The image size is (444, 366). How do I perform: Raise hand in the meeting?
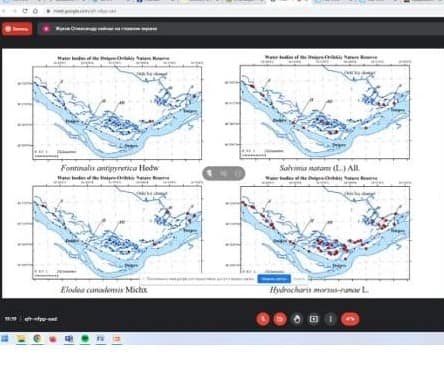click(297, 319)
